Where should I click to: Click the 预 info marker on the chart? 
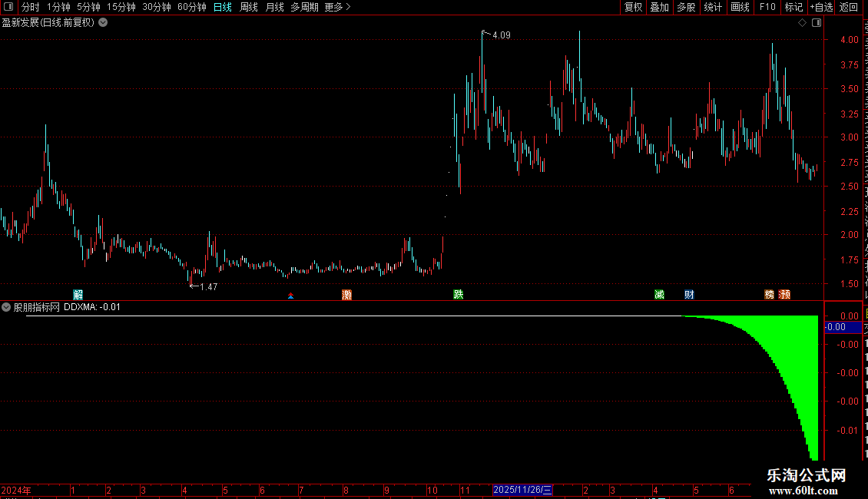point(784,294)
